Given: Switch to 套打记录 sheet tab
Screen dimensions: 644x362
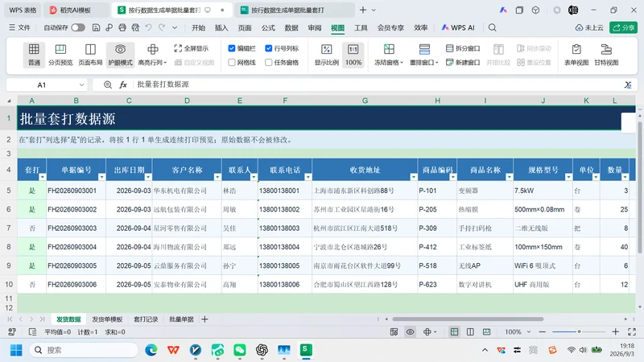Looking at the screenshot, I should pos(146,319).
